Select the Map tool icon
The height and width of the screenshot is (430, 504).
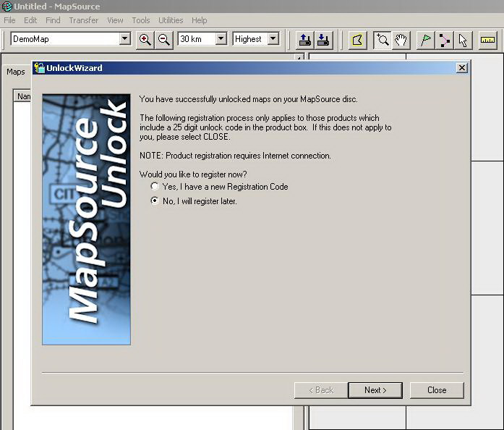point(358,40)
